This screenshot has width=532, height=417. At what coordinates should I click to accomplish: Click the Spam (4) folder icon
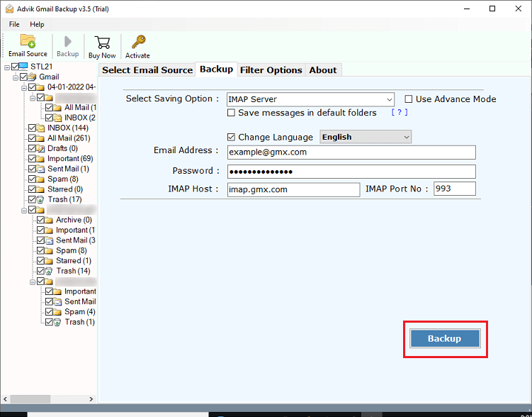click(x=57, y=312)
